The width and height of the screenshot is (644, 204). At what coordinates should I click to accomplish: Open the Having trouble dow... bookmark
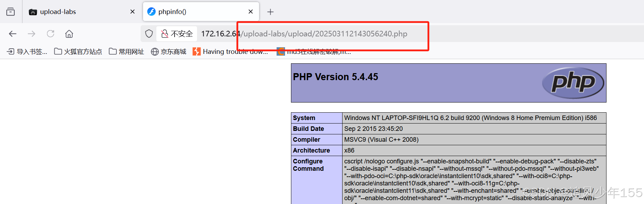tap(231, 52)
